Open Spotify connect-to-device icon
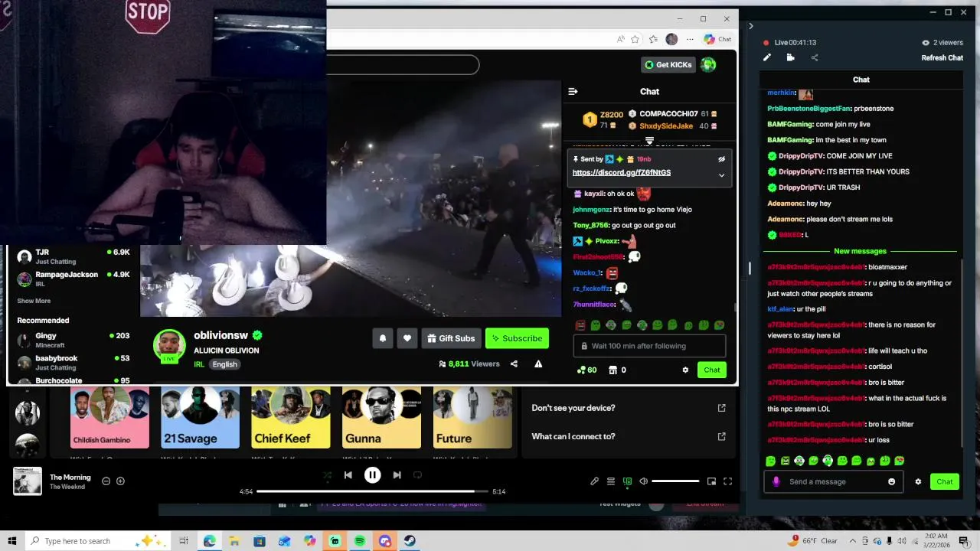980x551 pixels. (627, 481)
